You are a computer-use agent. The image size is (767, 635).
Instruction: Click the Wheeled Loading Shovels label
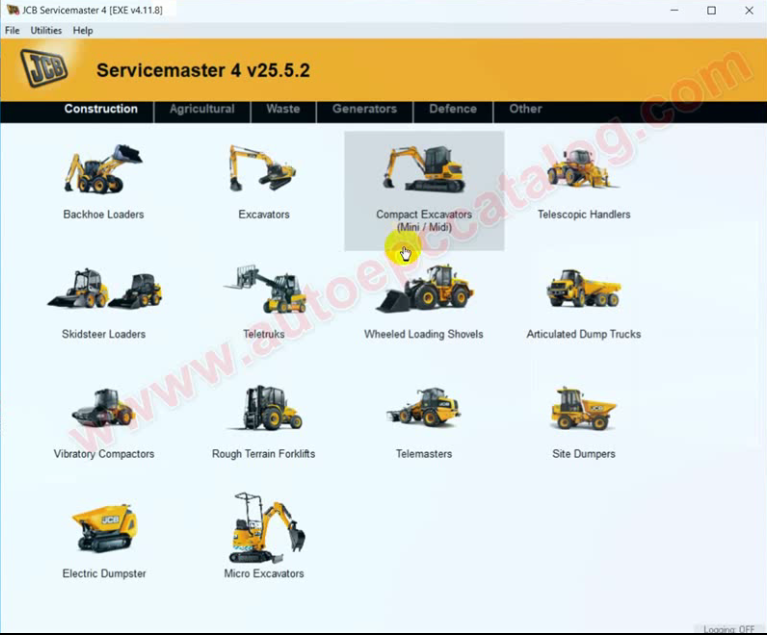pyautogui.click(x=424, y=334)
